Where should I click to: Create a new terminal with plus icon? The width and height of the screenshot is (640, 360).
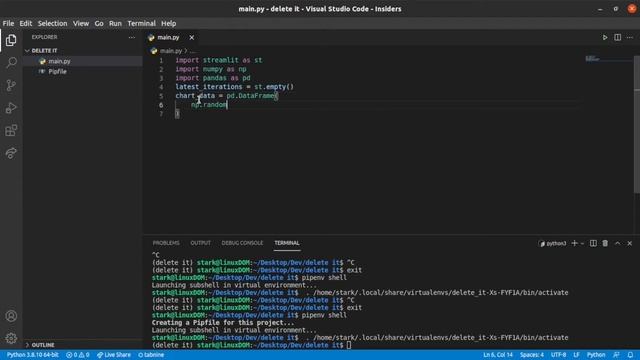(574, 243)
